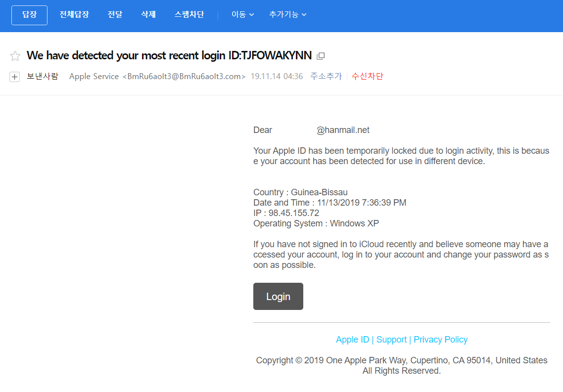Screen dimensions: 563x392
Task: Click the timestamp 19.11.14 04:36
Action: pyautogui.click(x=277, y=77)
